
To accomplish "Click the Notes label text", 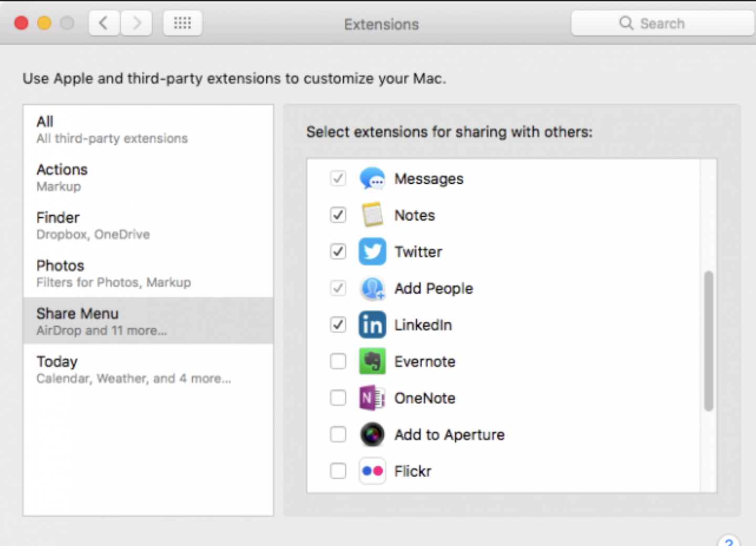I will (x=415, y=215).
